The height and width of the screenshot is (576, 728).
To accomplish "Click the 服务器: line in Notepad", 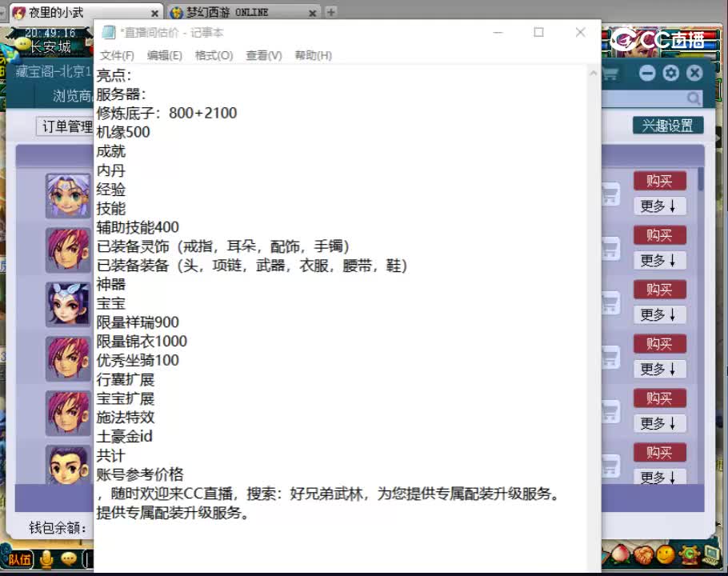I will click(x=121, y=94).
